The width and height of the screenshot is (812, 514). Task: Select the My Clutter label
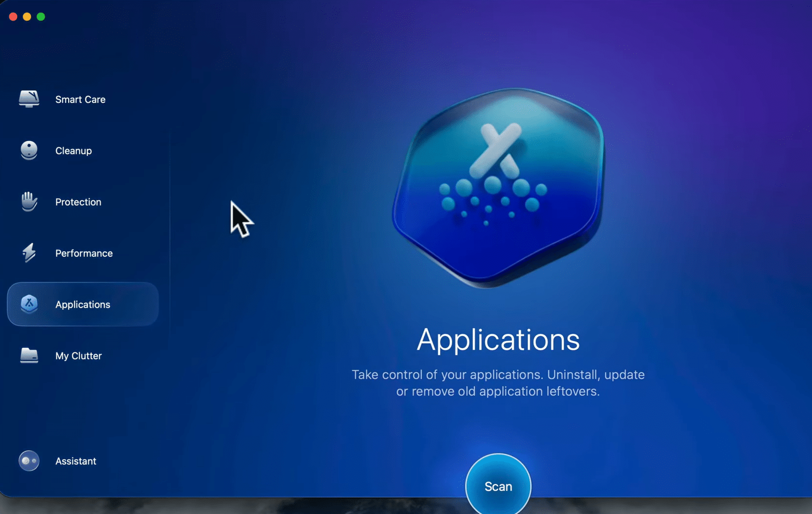78,356
